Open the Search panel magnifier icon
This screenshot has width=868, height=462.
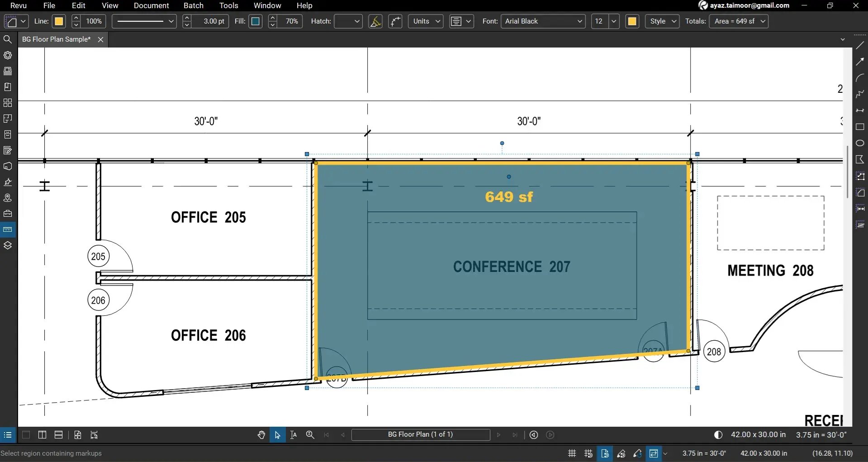pyautogui.click(x=8, y=39)
